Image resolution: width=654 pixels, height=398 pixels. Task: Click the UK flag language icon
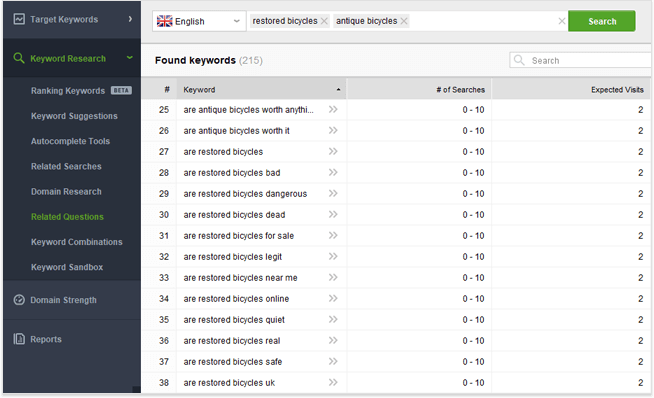tap(164, 21)
